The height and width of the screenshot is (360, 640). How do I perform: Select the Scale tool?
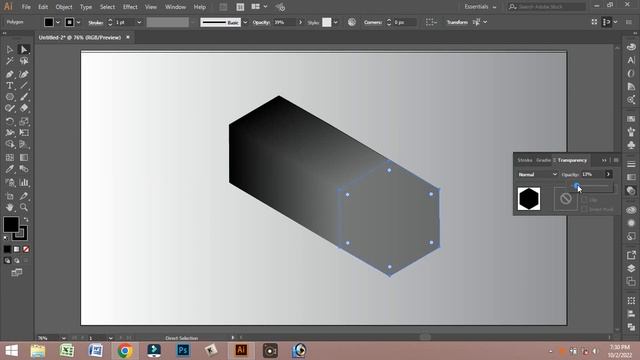point(24,121)
